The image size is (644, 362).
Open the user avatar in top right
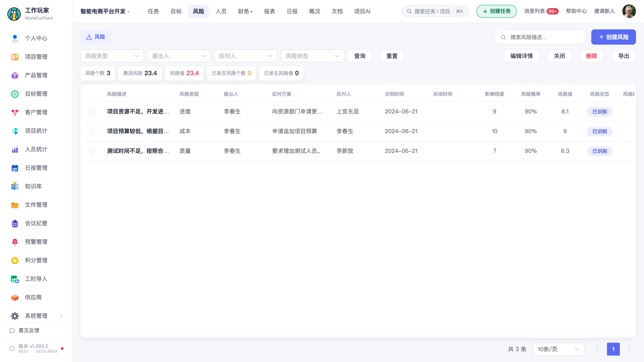point(629,11)
